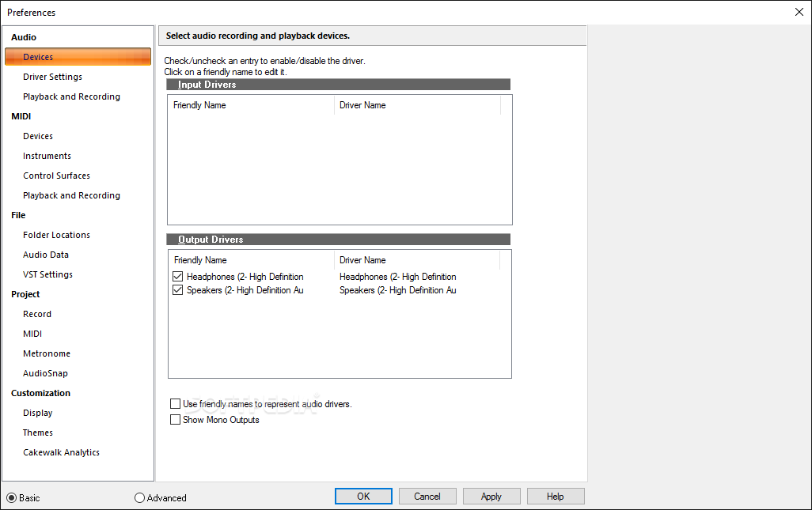
Task: Open Audio Driver Settings page
Action: click(52, 77)
